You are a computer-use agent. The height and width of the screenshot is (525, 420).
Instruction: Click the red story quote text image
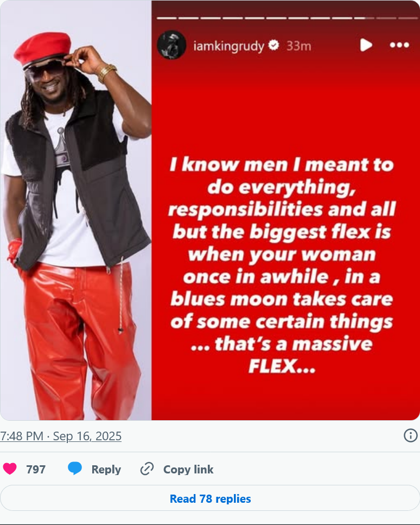point(285,210)
